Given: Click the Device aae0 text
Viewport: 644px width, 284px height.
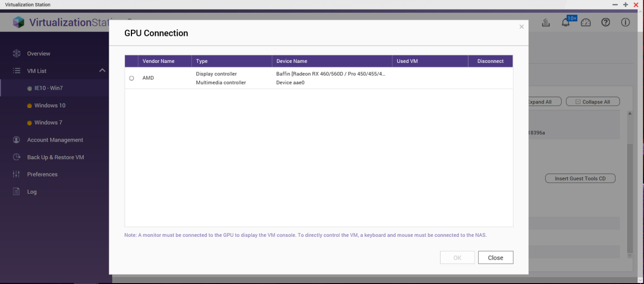Looking at the screenshot, I should click(x=290, y=82).
